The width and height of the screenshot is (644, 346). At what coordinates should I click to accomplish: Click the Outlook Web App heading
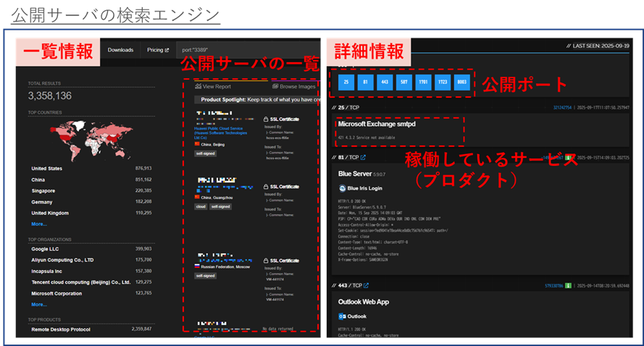pos(364,302)
